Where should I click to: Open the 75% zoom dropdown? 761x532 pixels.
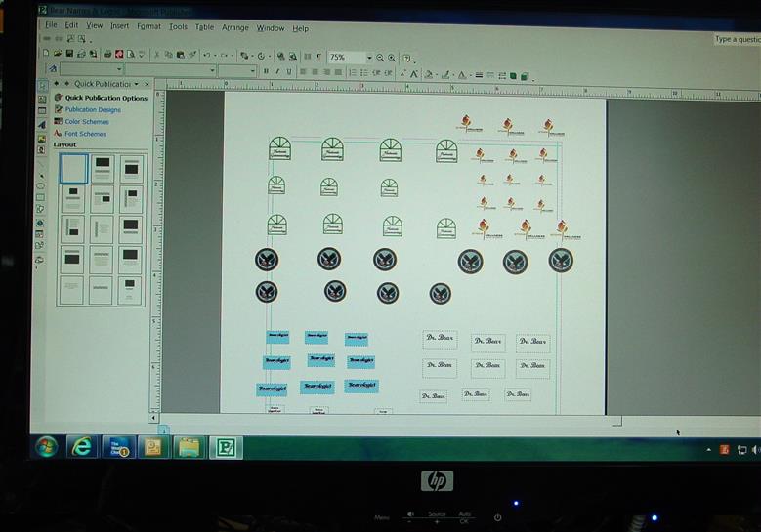click(x=369, y=58)
